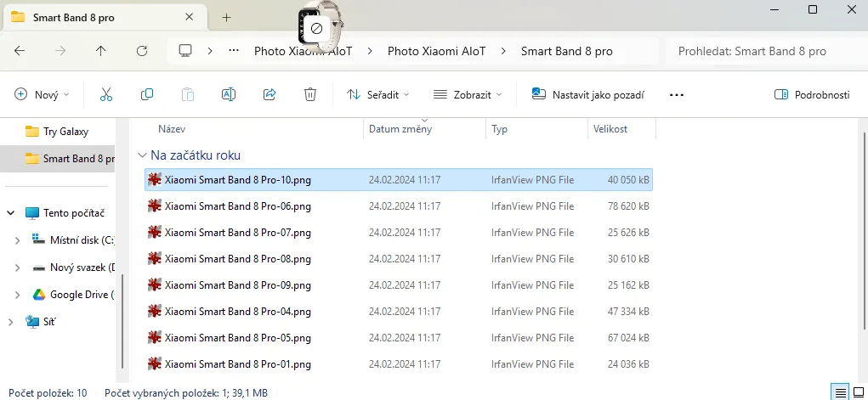Click the Smart Band 8 pro breadcrumb

pos(566,51)
